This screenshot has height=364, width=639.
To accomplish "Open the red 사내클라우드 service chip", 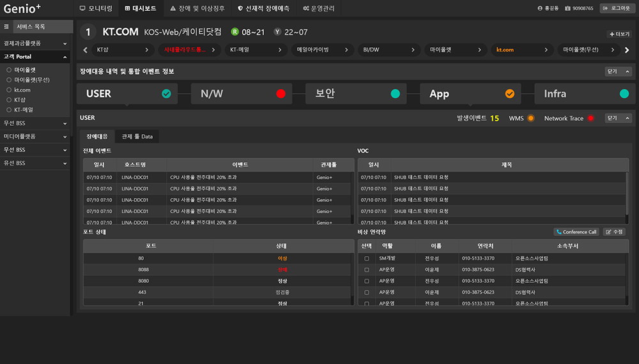I will click(189, 50).
